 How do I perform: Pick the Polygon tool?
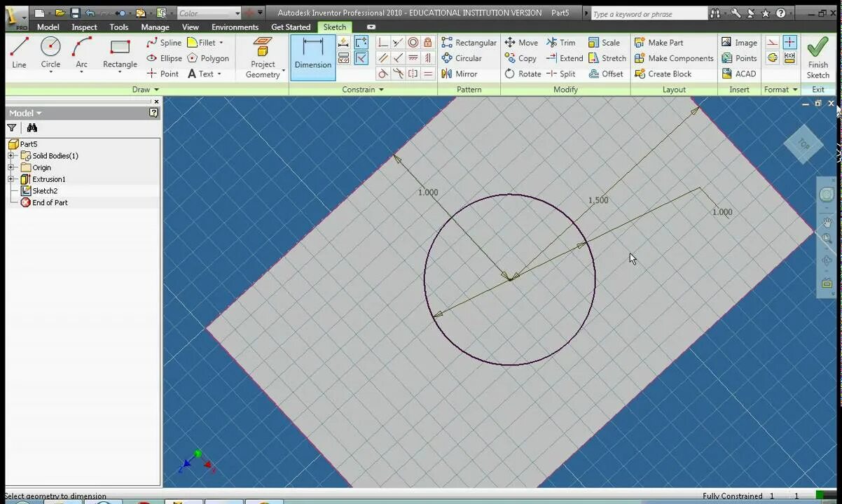click(208, 58)
